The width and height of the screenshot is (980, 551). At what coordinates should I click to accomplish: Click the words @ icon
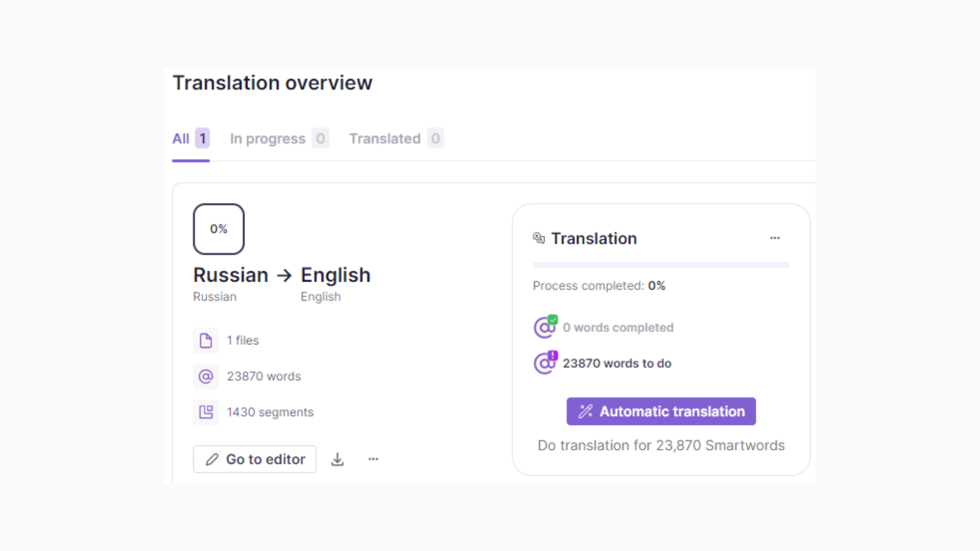tap(206, 377)
